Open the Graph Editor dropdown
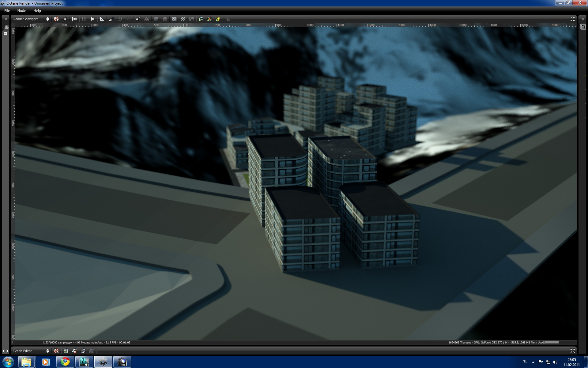588x368 pixels. [x=31, y=351]
